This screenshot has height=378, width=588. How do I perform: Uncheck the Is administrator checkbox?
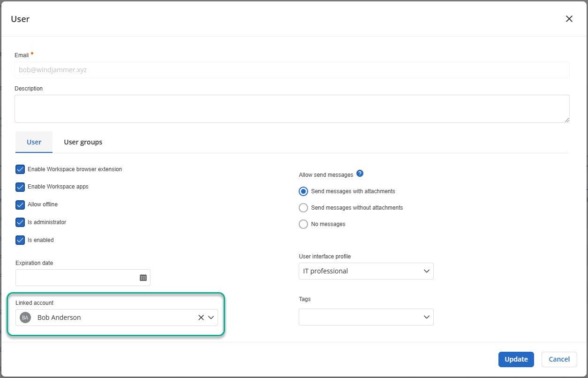point(20,222)
